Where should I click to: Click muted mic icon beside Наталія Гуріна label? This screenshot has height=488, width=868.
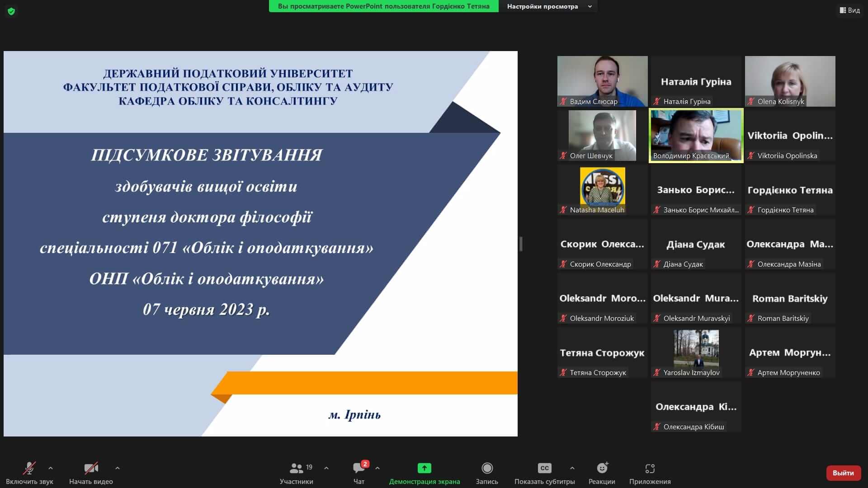(x=657, y=102)
